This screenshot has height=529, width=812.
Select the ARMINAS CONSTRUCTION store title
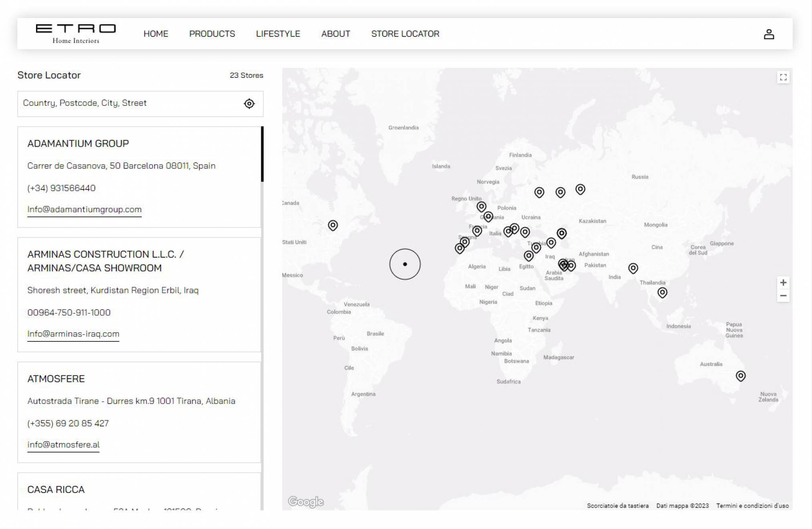(106, 261)
